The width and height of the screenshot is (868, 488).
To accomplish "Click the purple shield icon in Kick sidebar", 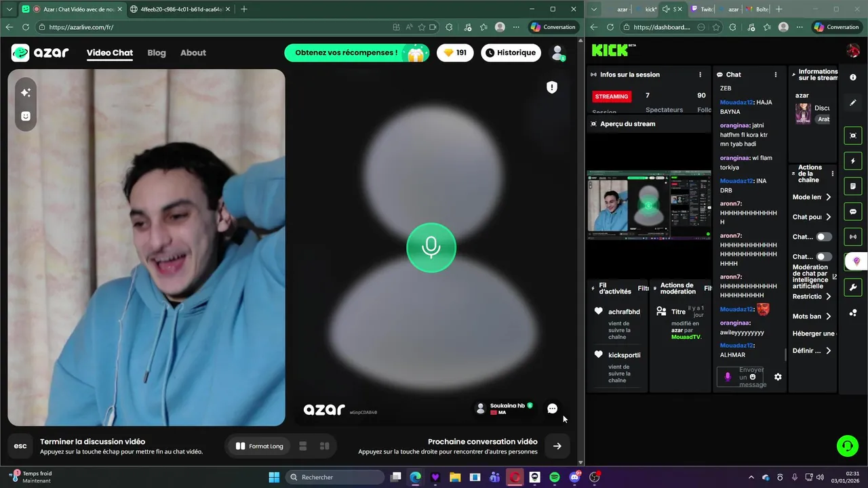I will 856,262.
